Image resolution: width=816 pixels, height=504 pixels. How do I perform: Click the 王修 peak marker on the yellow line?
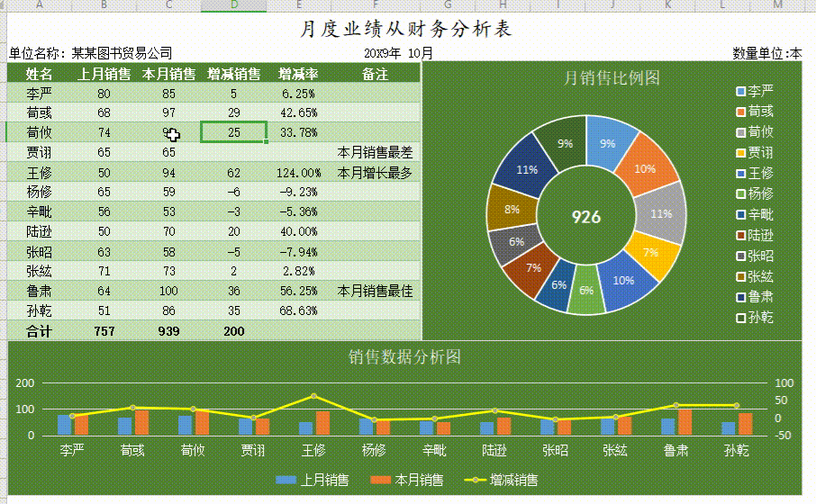tap(313, 396)
